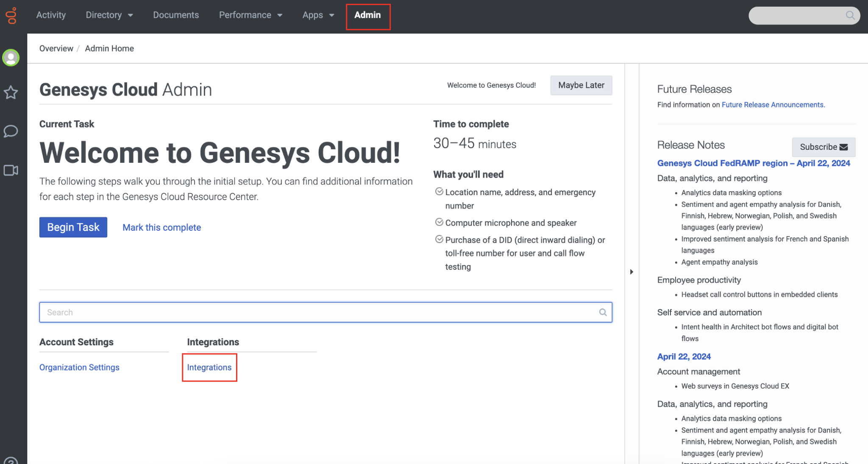Switch to the Admin tab

coord(367,15)
